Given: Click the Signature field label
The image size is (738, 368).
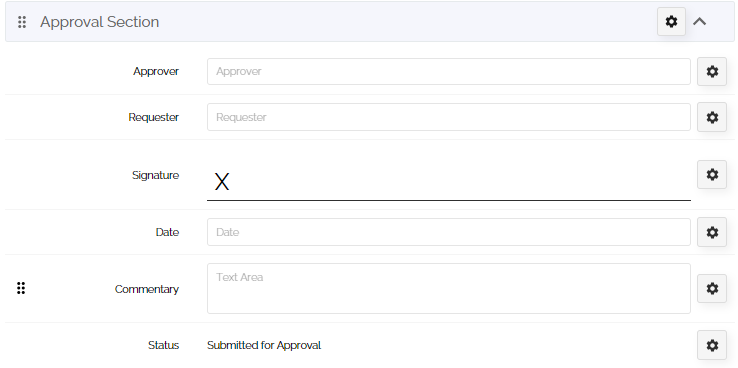Looking at the screenshot, I should pos(155,176).
